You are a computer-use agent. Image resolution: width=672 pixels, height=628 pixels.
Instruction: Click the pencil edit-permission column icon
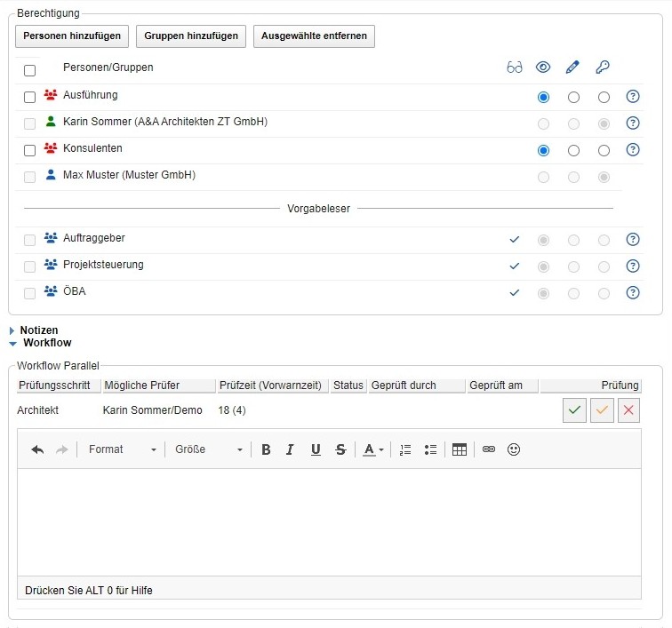pos(572,68)
